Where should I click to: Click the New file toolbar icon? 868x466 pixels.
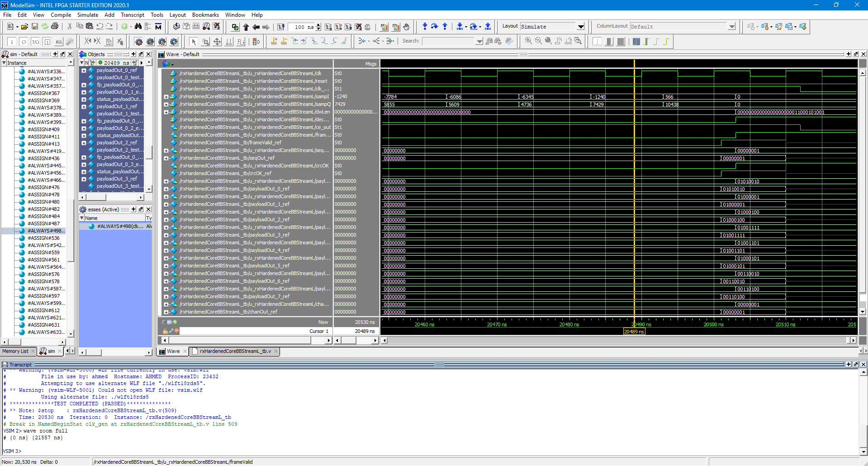point(10,27)
